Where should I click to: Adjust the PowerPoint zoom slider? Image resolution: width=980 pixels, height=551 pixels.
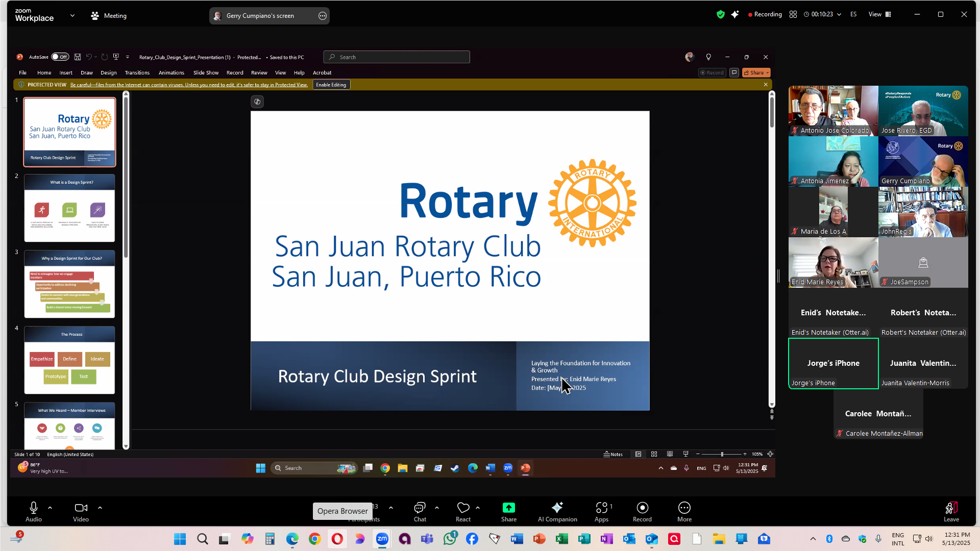click(722, 454)
